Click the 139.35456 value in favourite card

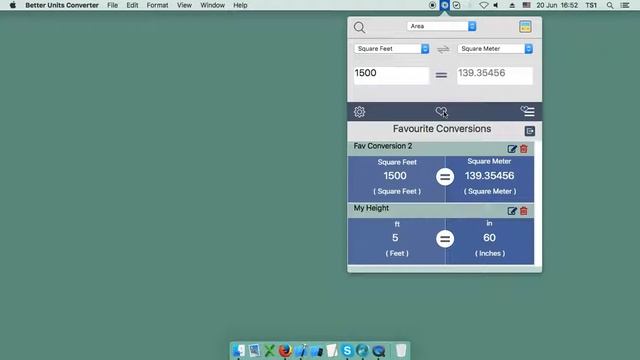coord(489,176)
